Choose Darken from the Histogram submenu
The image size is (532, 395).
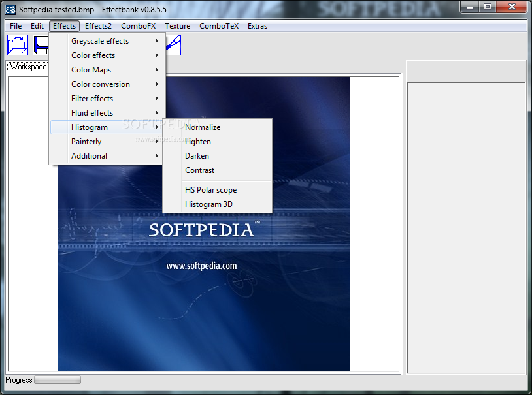217,156
